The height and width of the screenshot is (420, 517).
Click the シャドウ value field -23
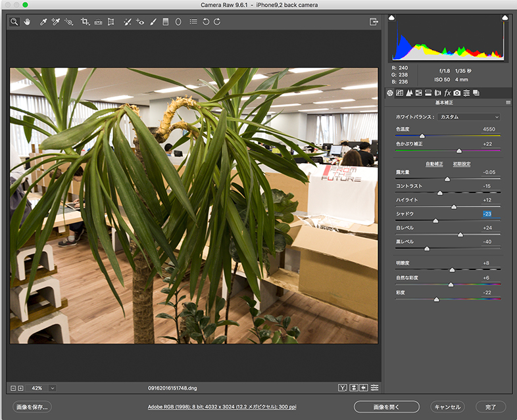[x=487, y=214]
